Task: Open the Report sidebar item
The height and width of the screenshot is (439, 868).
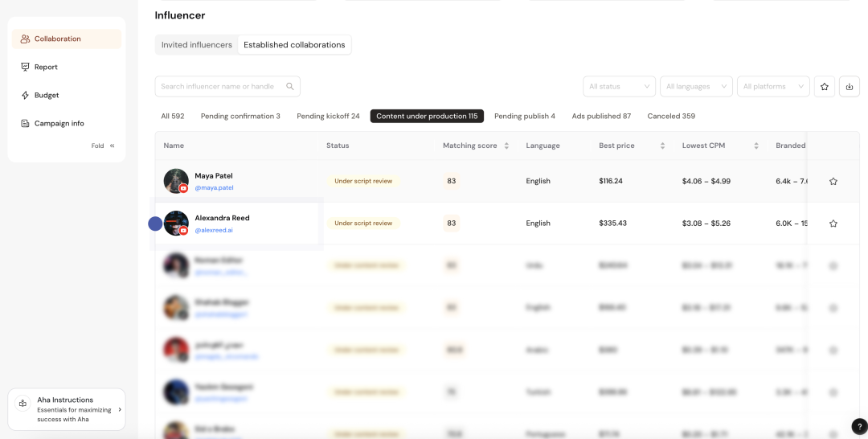Action: pos(46,67)
